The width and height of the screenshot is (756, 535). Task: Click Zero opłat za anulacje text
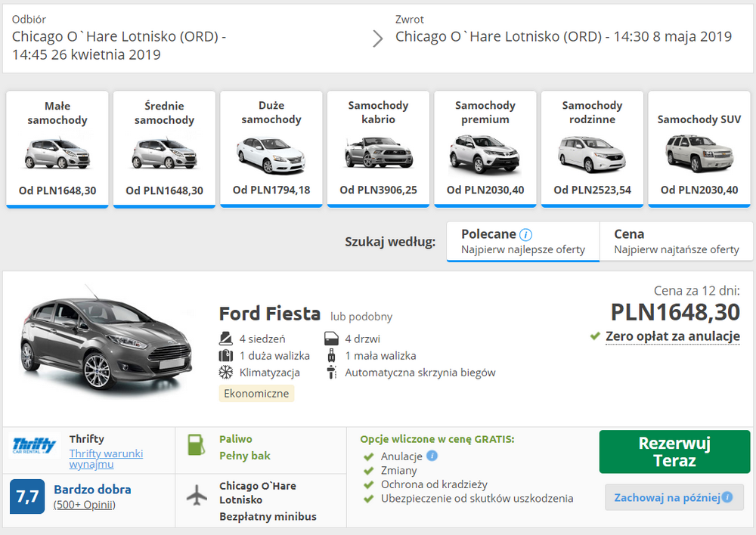(x=672, y=336)
